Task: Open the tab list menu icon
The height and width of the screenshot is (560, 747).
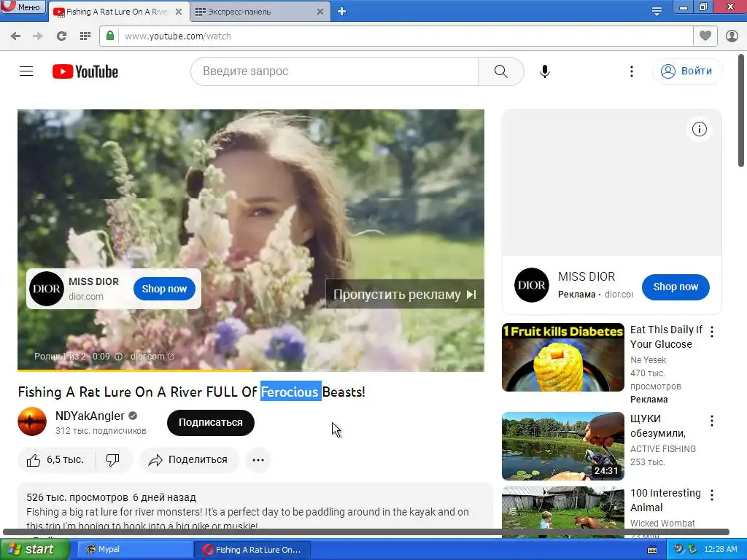Action: [657, 12]
